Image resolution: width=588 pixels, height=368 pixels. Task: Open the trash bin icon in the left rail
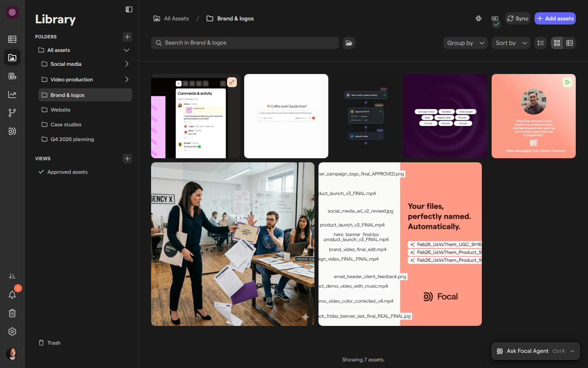pyautogui.click(x=12, y=313)
